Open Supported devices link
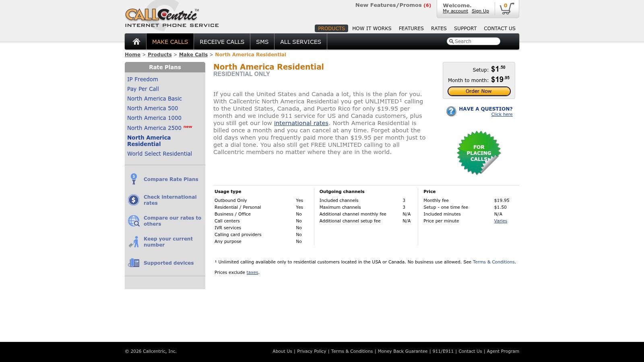The width and height of the screenshot is (644, 362). (169, 263)
